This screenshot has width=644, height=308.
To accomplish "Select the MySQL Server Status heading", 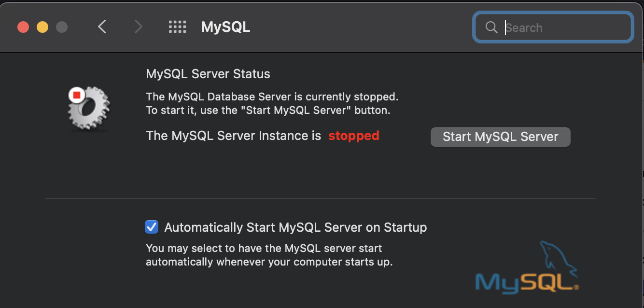I will [208, 74].
